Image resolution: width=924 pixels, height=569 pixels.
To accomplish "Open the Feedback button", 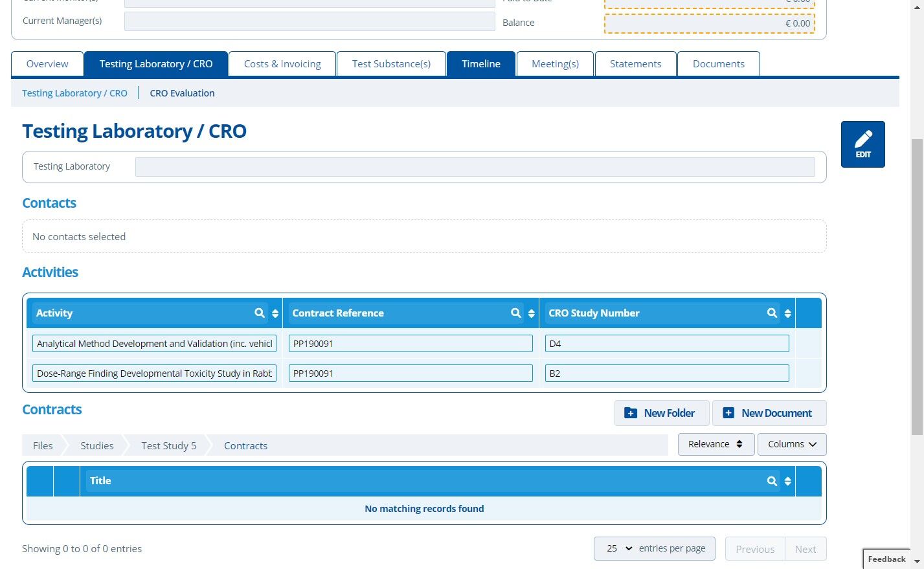I will (886, 559).
